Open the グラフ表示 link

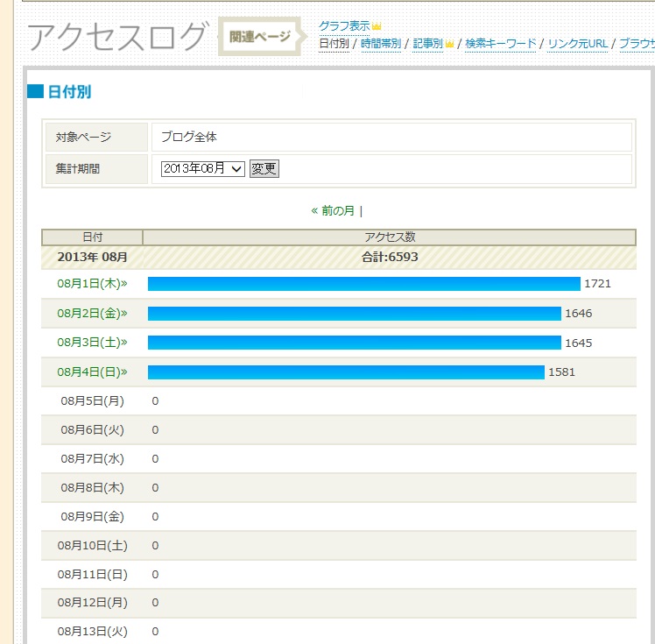[344, 26]
